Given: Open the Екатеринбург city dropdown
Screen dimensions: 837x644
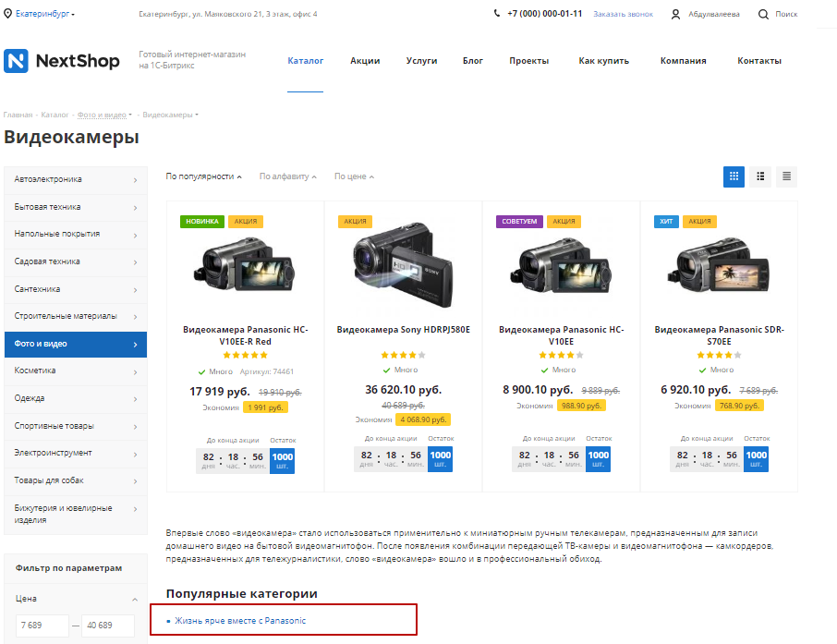Looking at the screenshot, I should (x=45, y=14).
